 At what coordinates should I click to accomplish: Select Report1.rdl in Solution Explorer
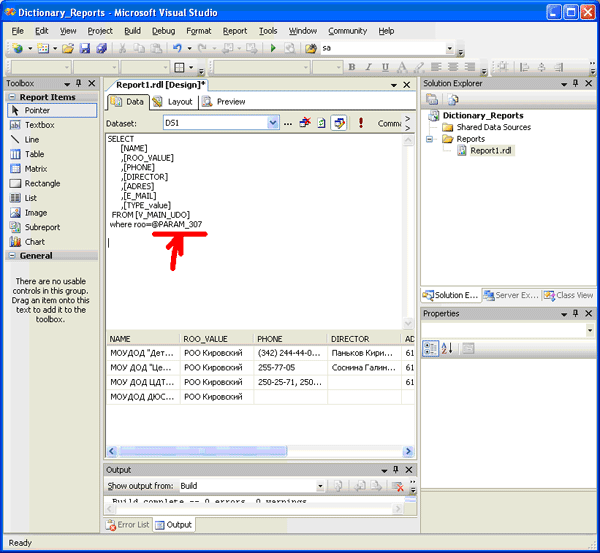point(491,151)
